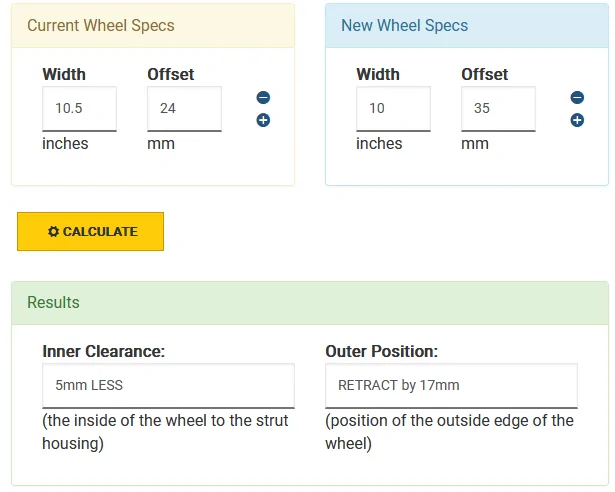Click the Outer Position label
Image resolution: width=615 pixels, height=492 pixels.
(381, 352)
